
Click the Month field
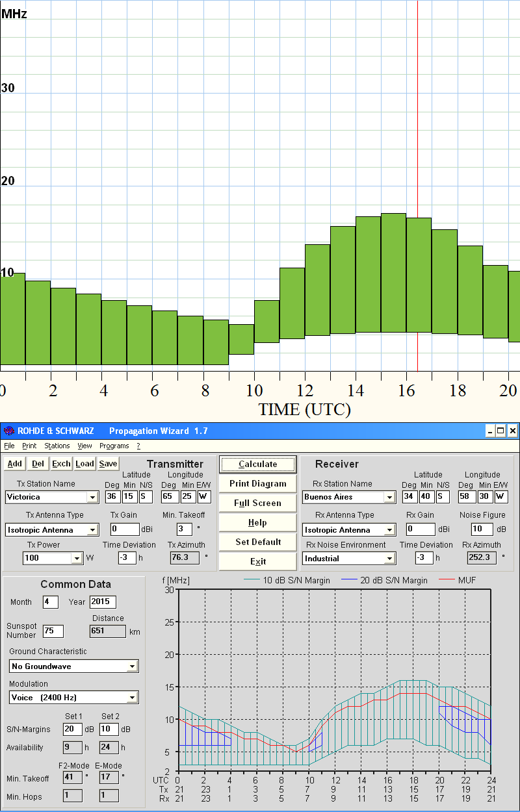coord(50,602)
